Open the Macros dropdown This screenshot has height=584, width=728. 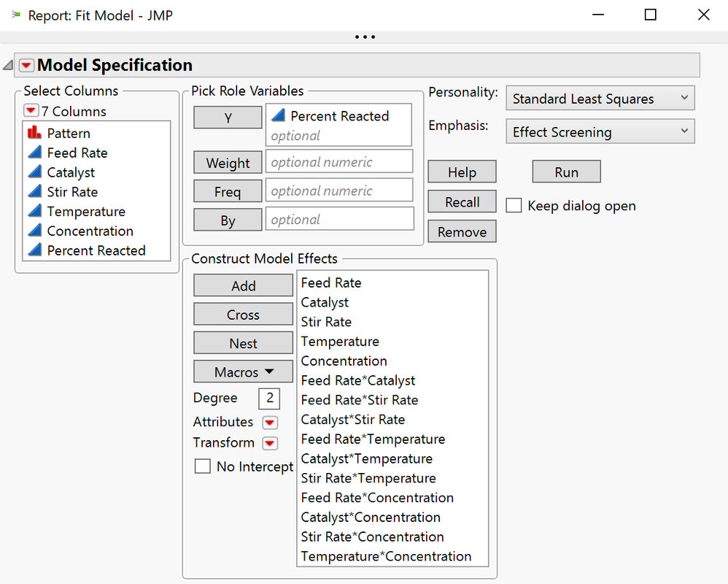coord(243,371)
